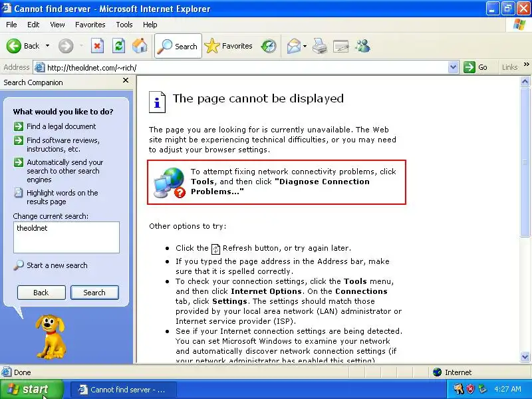Open the Favorites star button
This screenshot has height=399, width=532.
228,46
